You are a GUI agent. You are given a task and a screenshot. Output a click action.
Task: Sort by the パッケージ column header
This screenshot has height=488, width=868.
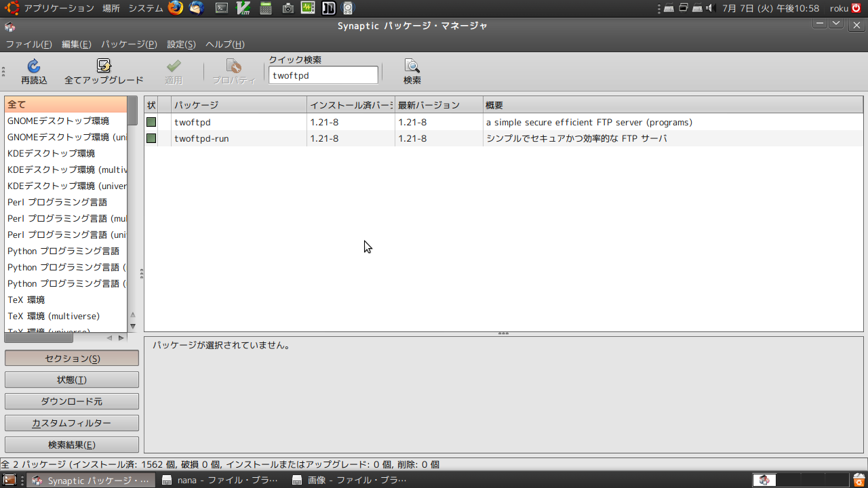click(x=239, y=105)
